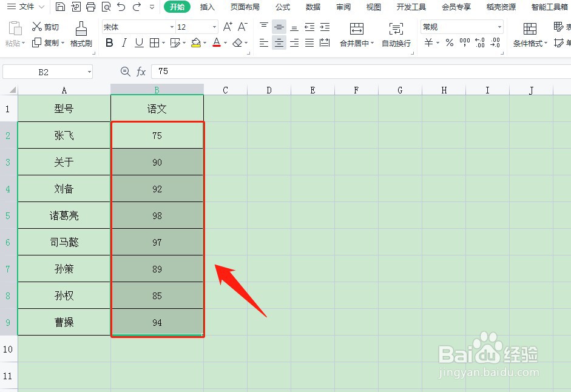571x392 pixels.
Task: Apply thousands separator 000 format
Action: [465, 42]
